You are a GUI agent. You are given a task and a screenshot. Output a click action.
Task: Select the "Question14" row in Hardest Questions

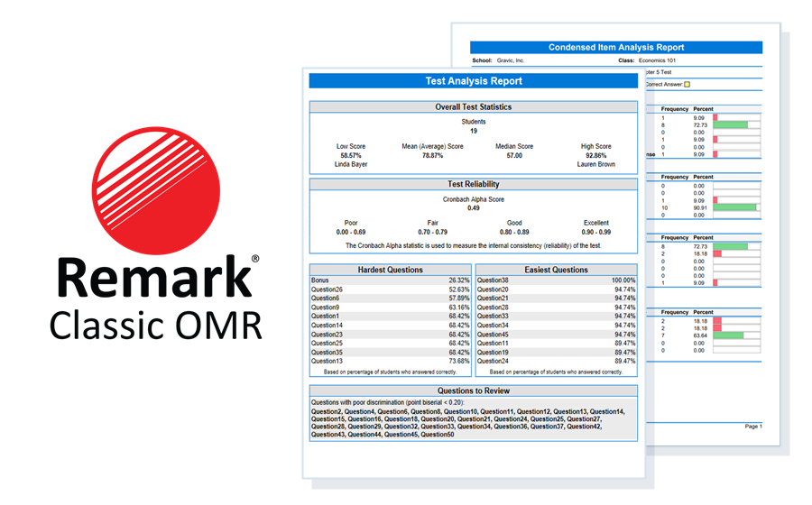click(391, 326)
